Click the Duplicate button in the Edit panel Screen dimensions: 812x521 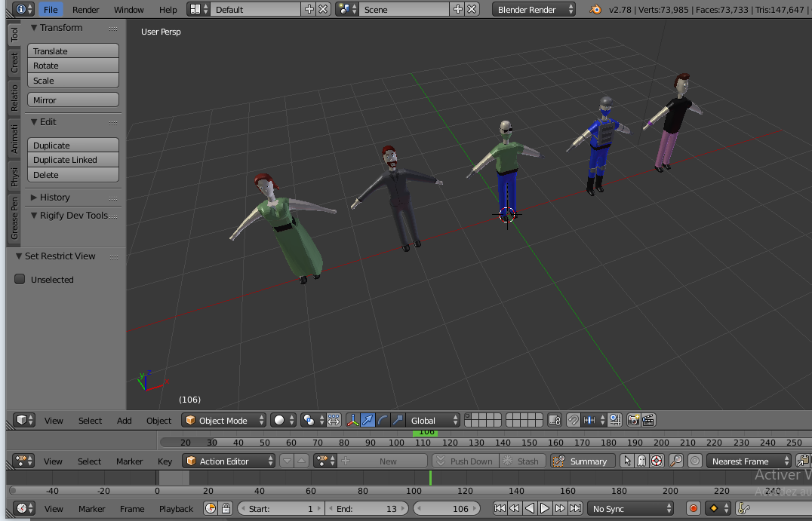72,145
